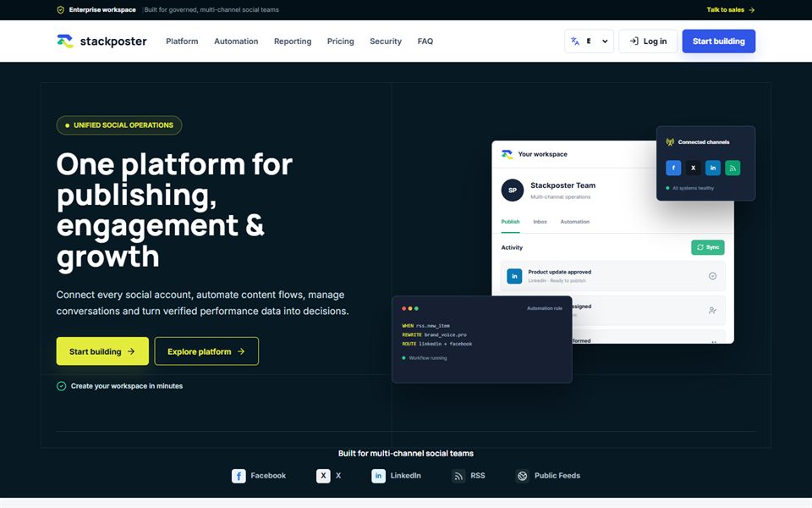Click the chevron arrow of language dropdown
The image size is (812, 508).
coord(604,41)
